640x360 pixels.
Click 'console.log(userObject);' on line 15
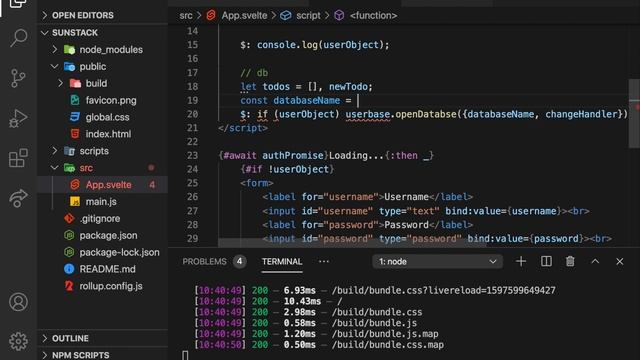click(323, 45)
